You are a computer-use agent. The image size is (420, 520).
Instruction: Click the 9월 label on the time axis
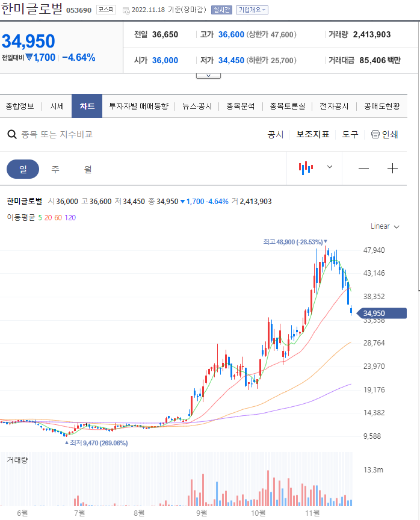[202, 513]
